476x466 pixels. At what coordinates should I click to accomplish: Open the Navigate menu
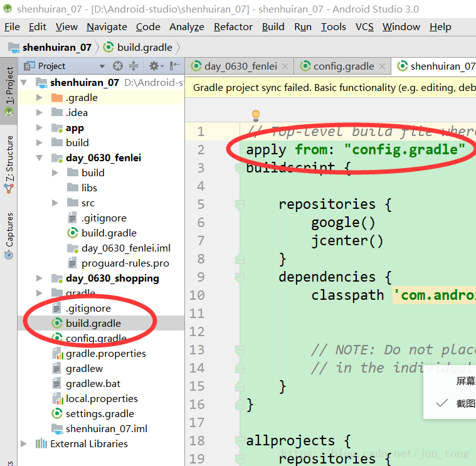pos(107,27)
